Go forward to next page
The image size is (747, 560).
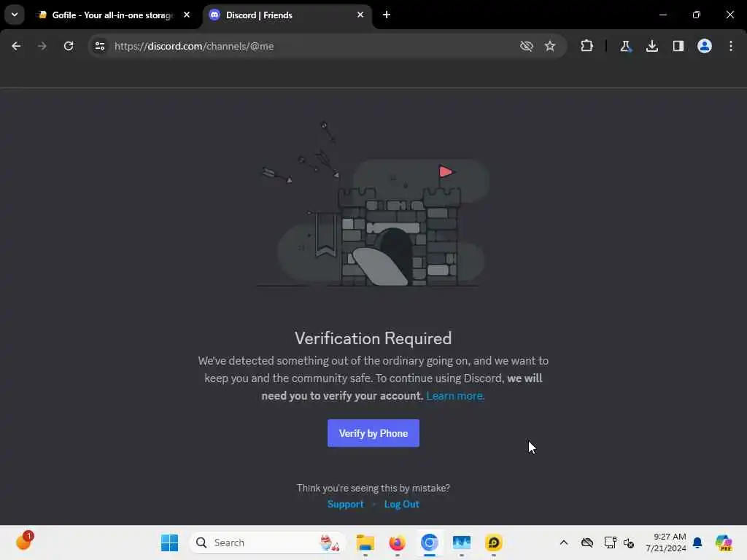pyautogui.click(x=42, y=46)
